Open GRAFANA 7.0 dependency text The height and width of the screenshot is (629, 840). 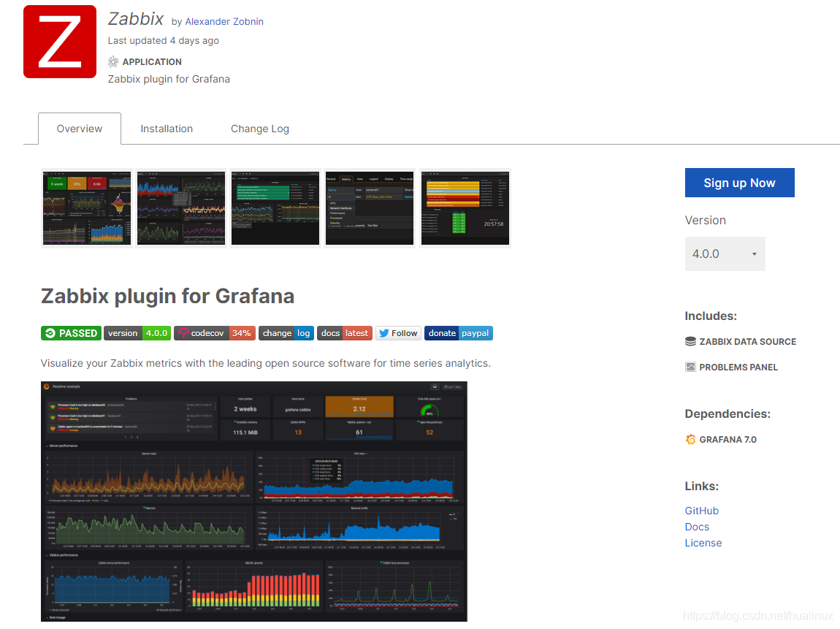[728, 440]
